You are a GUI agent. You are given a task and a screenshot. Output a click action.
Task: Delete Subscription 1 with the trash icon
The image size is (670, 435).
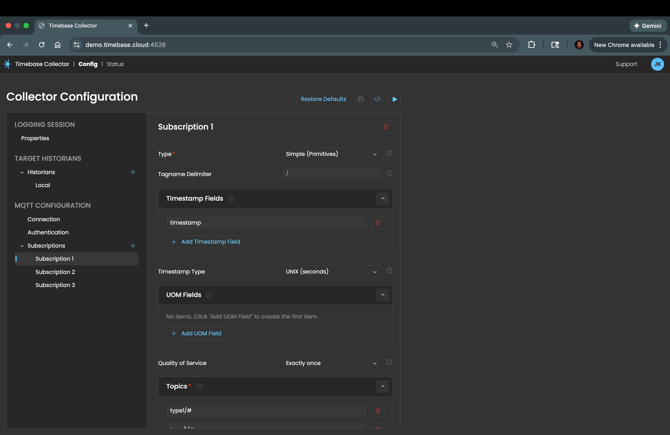point(386,127)
